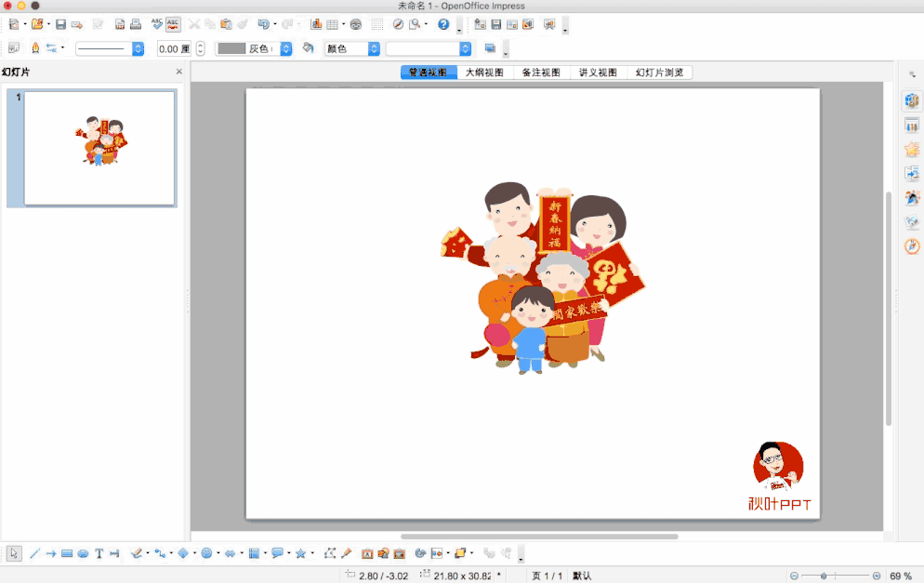The width and height of the screenshot is (924, 583).
Task: Toggle the Points edit mode
Action: point(330,552)
